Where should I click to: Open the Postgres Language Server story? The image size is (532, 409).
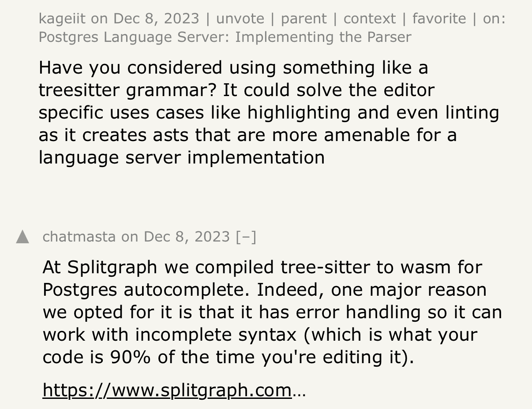coord(225,37)
